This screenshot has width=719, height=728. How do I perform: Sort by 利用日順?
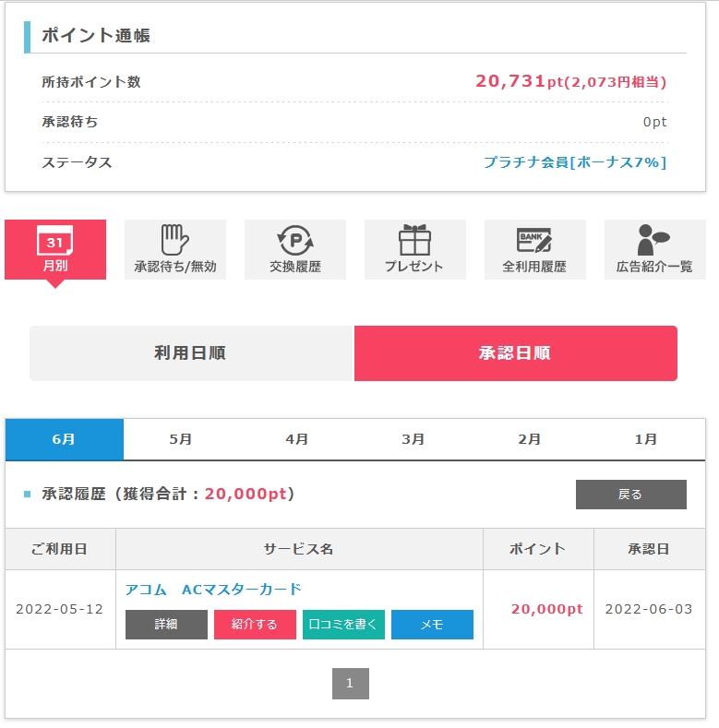(191, 353)
